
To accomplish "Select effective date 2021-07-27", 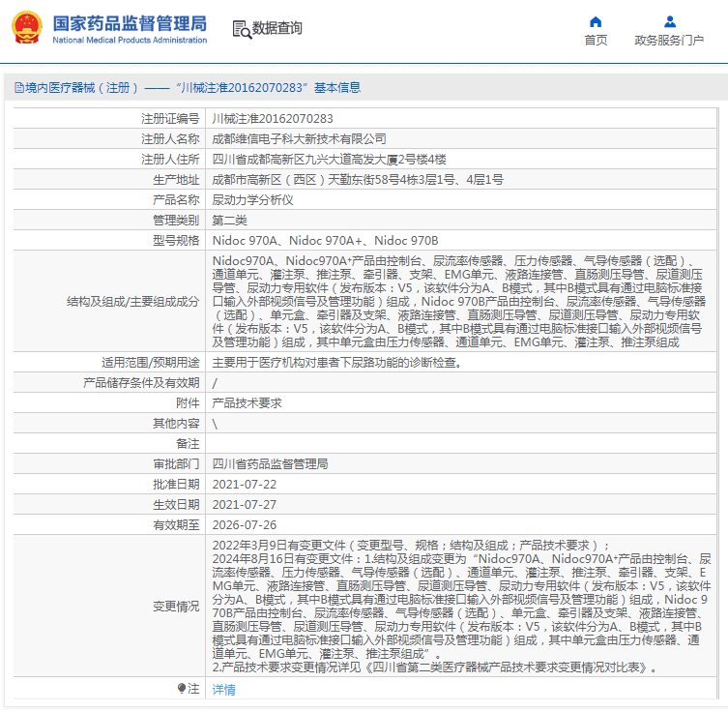I will 245,505.
